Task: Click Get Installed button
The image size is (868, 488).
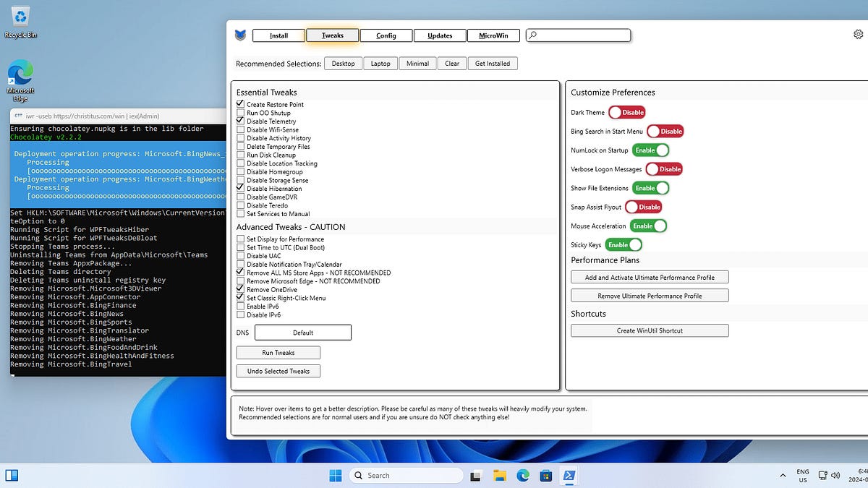Action: point(493,64)
